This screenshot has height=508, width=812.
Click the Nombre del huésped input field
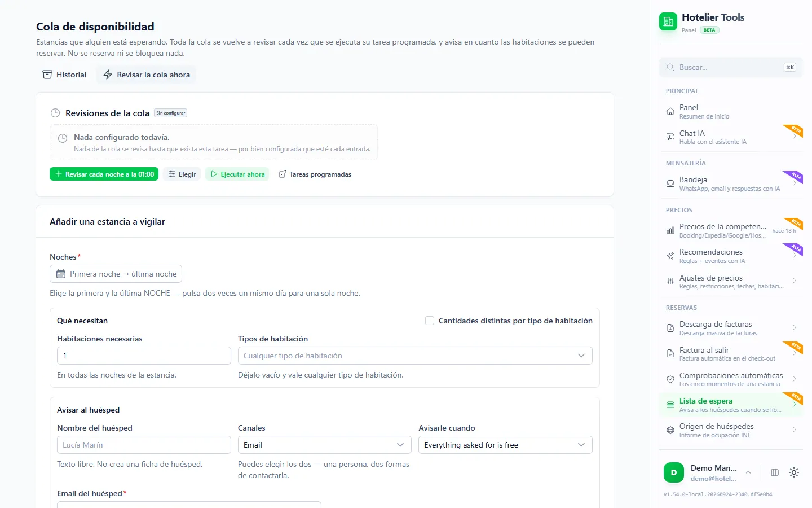pyautogui.click(x=144, y=445)
